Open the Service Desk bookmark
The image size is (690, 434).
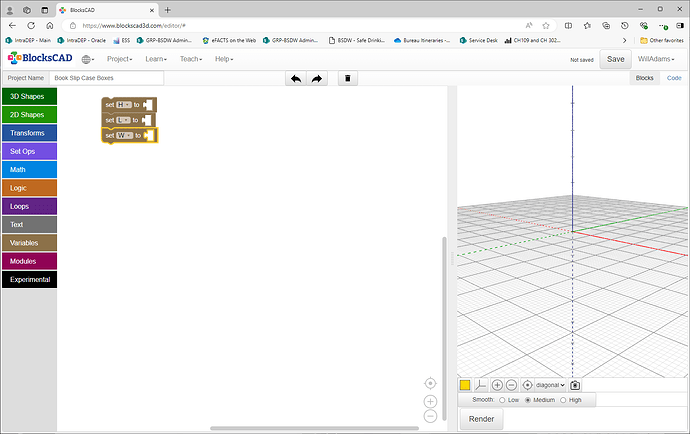coord(478,40)
